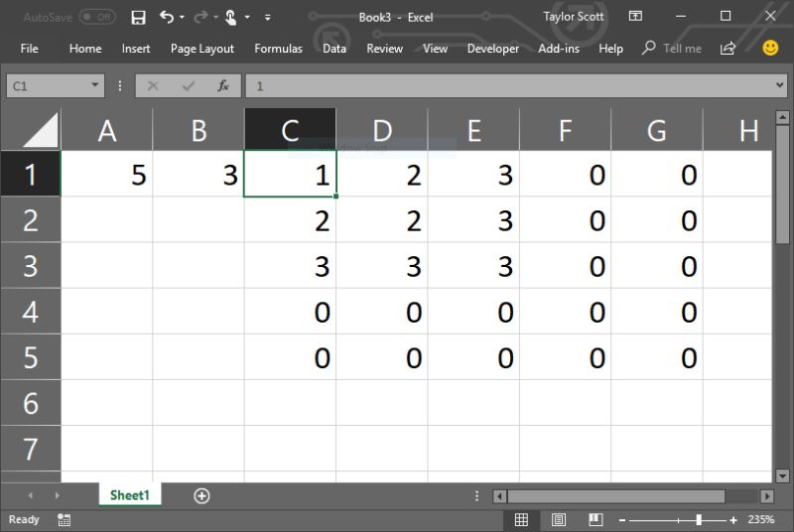
Task: Click horizontal scrollbar right arrow
Action: pyautogui.click(x=767, y=496)
